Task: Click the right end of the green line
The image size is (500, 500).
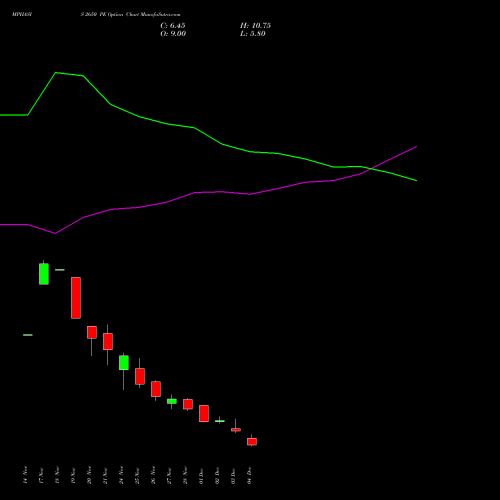Action: click(416, 181)
